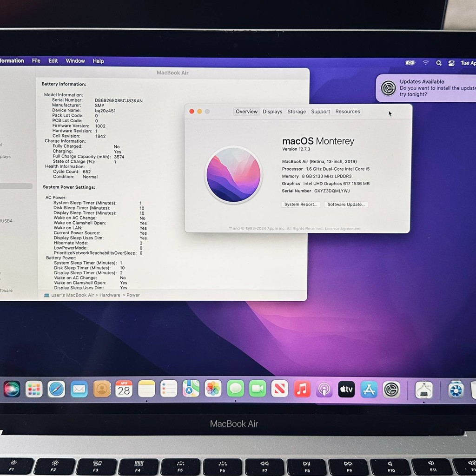
Task: Open System Preferences in the Dock
Action: pos(391,390)
